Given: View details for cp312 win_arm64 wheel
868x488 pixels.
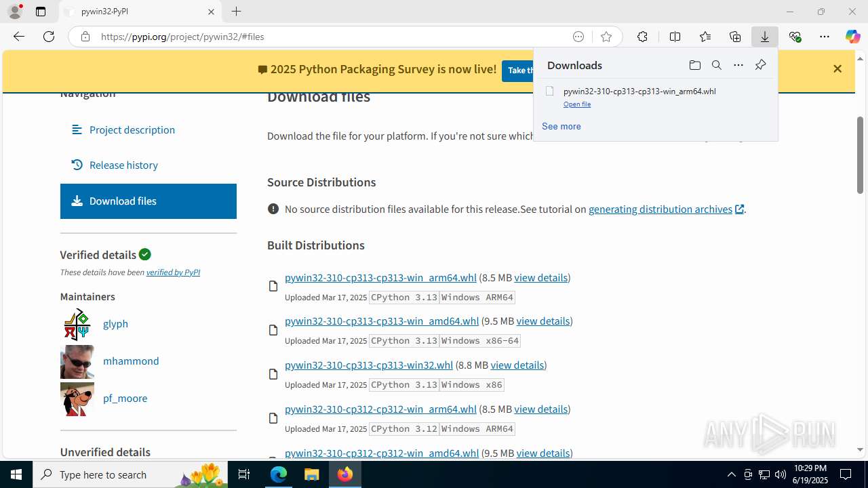Looking at the screenshot, I should [x=540, y=409].
